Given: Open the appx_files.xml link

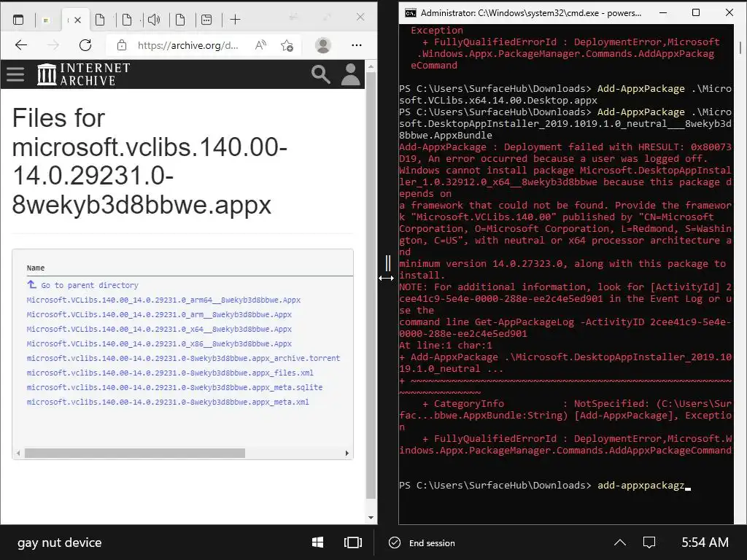Looking at the screenshot, I should point(170,373).
